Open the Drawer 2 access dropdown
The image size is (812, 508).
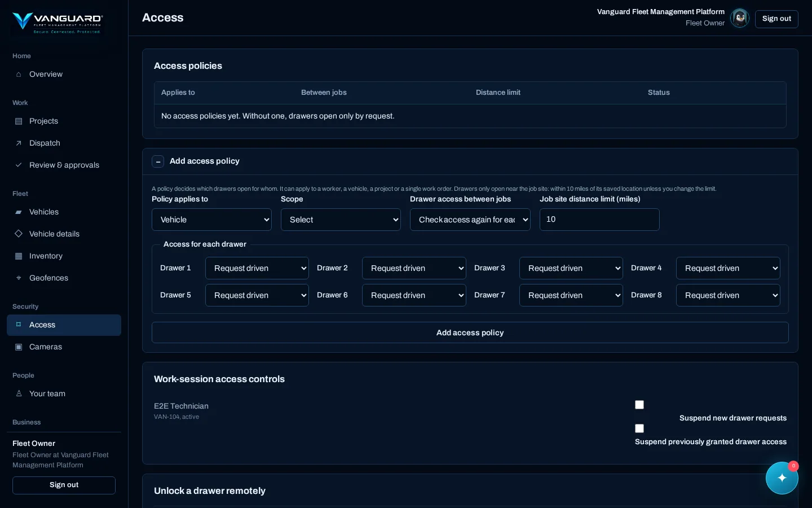pyautogui.click(x=414, y=268)
